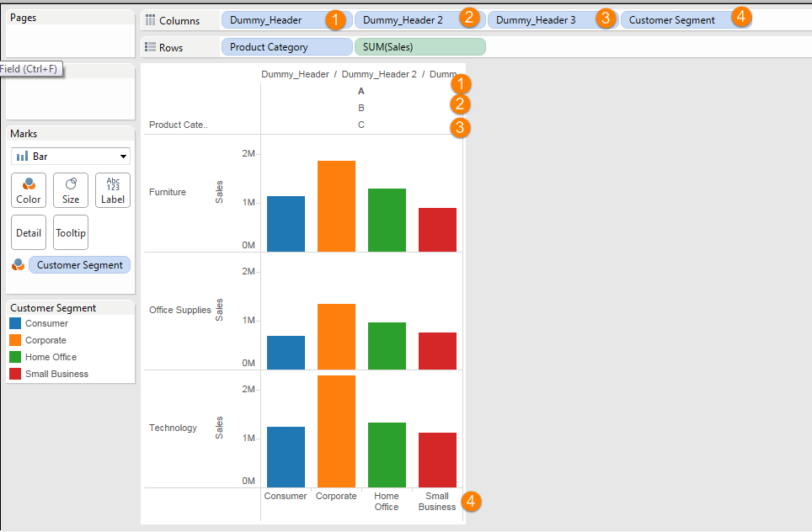Click the Corporate column label below chart
Image resolution: width=812 pixels, height=532 pixels.
point(336,496)
